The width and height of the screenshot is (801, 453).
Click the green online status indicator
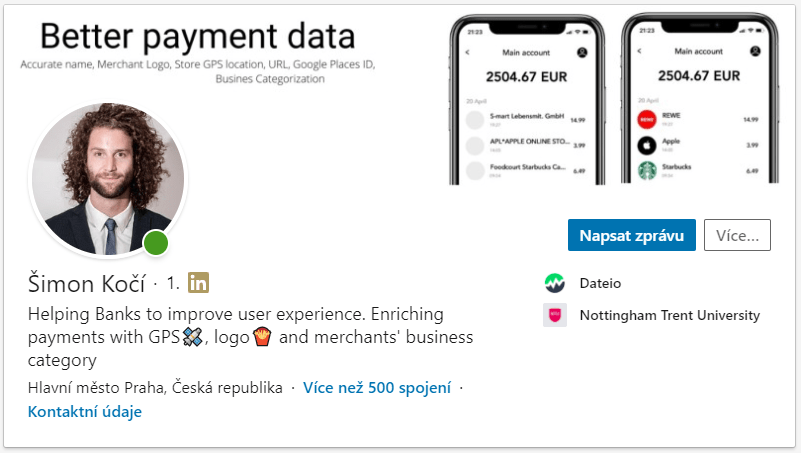click(155, 243)
